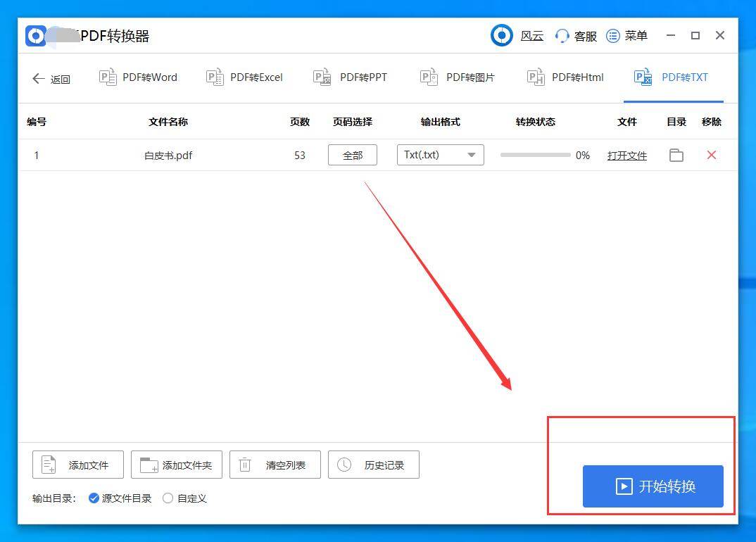The image size is (756, 542).
Task: Click the PDF转Word document icon
Action: (108, 77)
